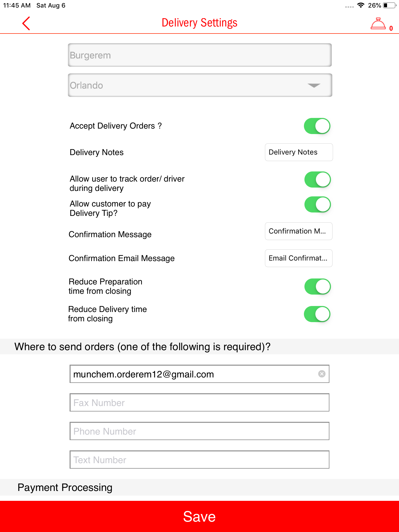
Task: Toggle Reduce Delivery time from closing
Action: [317, 314]
